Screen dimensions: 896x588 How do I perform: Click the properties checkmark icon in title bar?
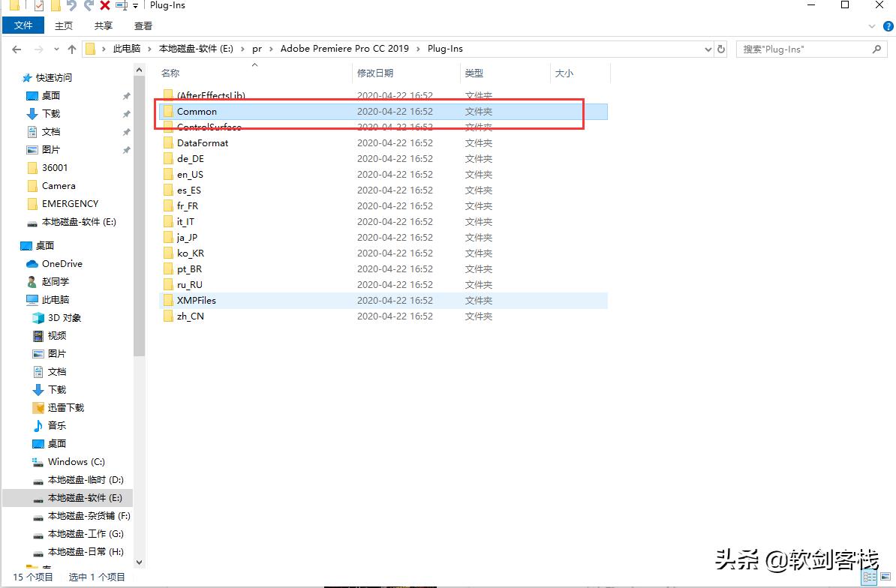click(x=39, y=5)
